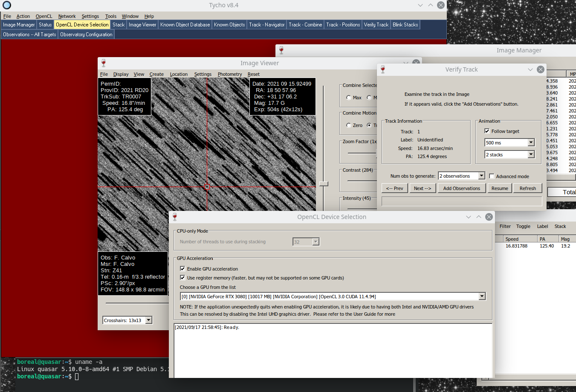This screenshot has height=392, width=576.
Task: Shade the Verify Track window chevron
Action: (x=530, y=69)
